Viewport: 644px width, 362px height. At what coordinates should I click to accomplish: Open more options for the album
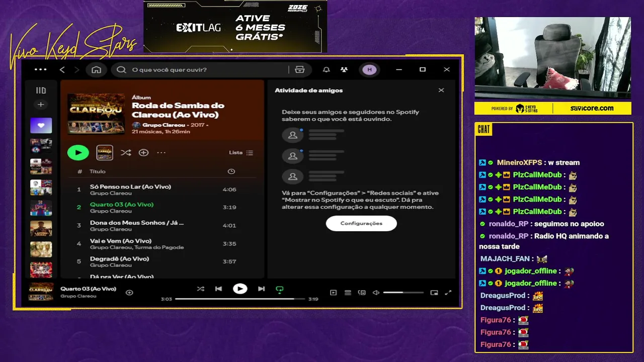(161, 152)
